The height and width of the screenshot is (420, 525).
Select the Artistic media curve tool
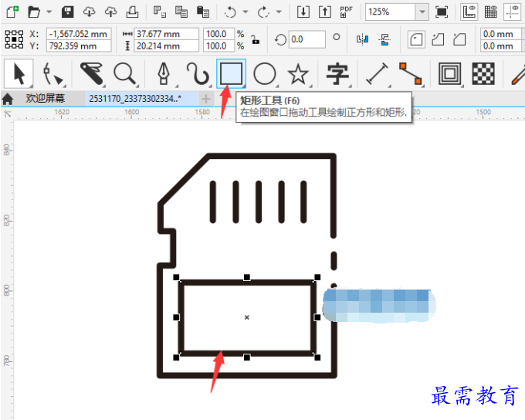click(x=198, y=73)
